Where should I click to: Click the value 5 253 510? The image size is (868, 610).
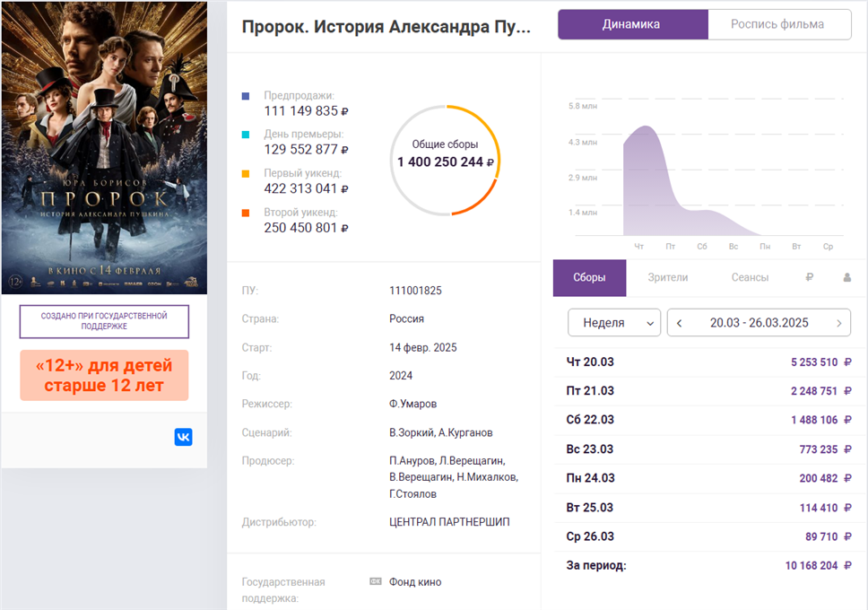pyautogui.click(x=814, y=362)
